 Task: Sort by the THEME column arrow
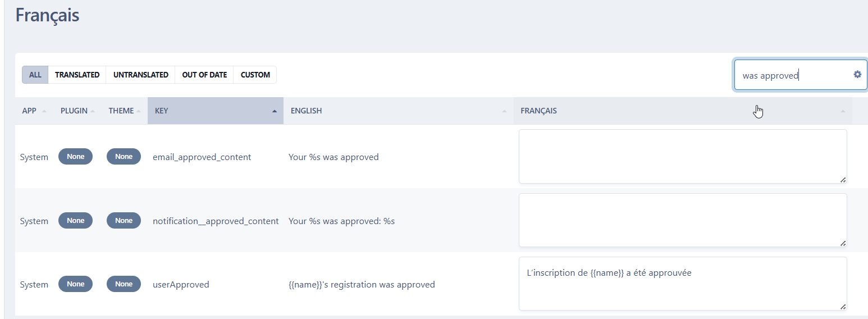click(139, 111)
